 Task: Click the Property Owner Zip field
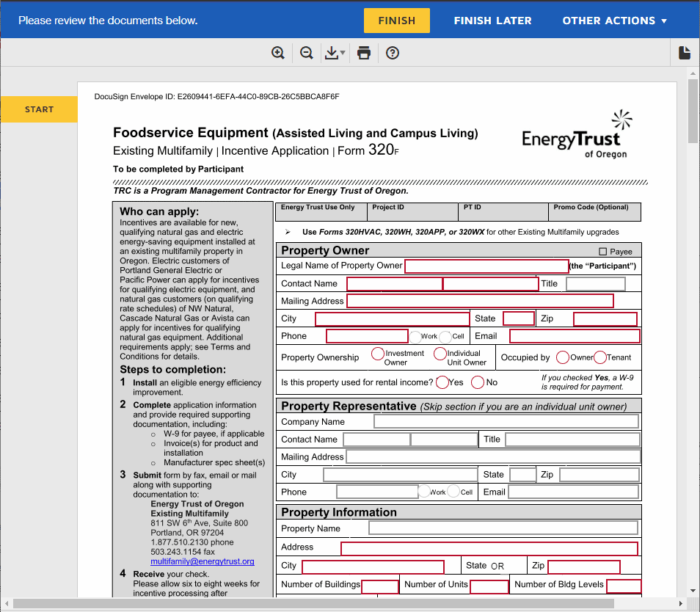click(x=605, y=318)
